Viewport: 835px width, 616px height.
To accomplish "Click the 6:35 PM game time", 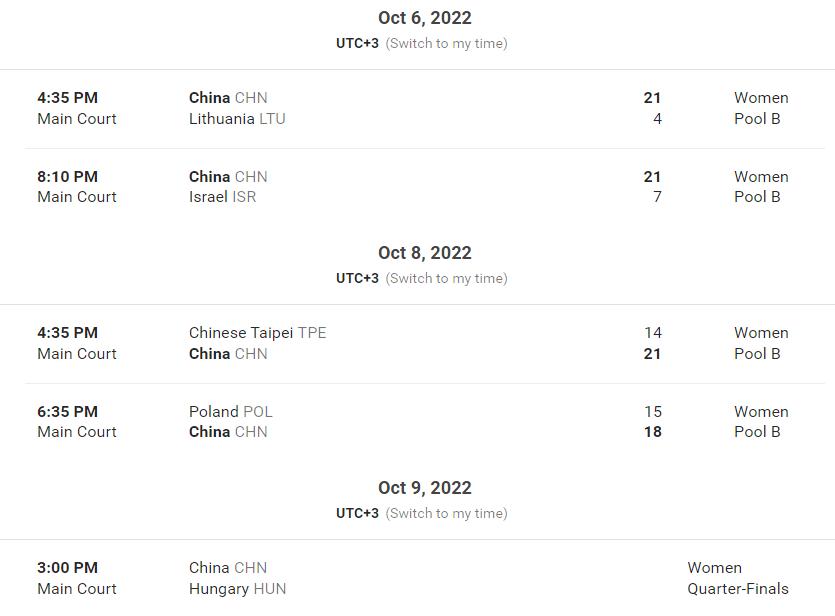I will click(x=67, y=412).
